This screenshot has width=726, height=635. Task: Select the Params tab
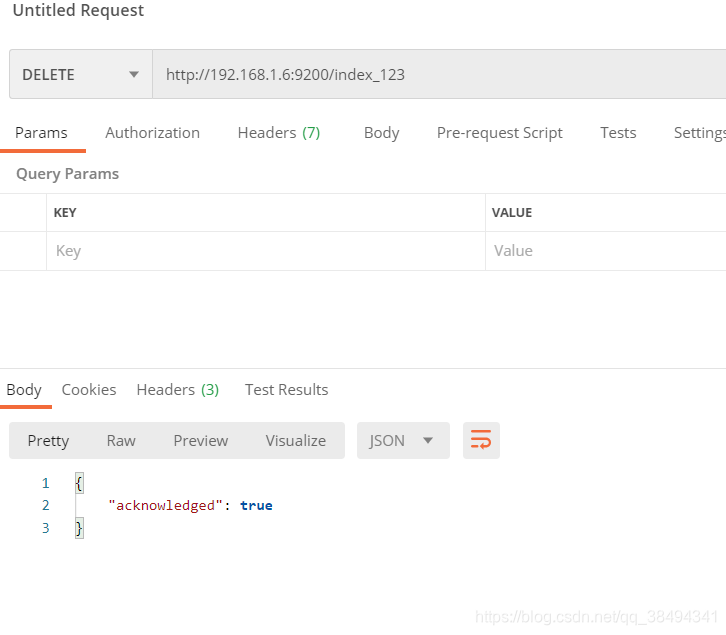[41, 133]
